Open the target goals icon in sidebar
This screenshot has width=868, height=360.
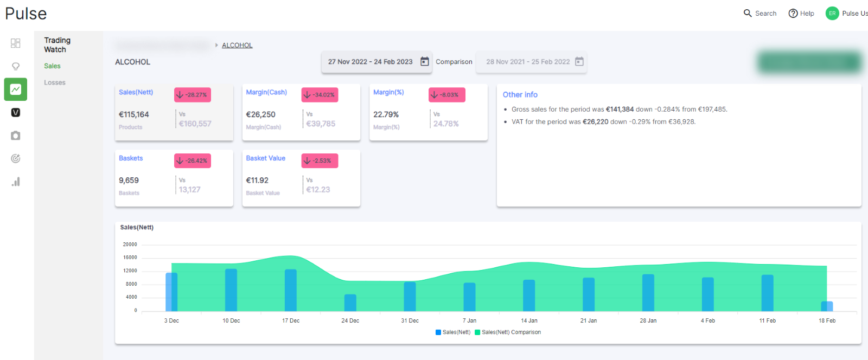coord(16,158)
